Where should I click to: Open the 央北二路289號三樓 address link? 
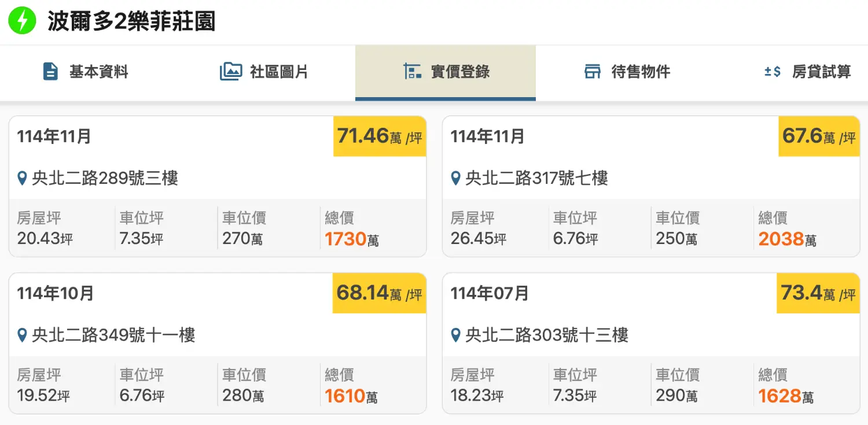(105, 178)
